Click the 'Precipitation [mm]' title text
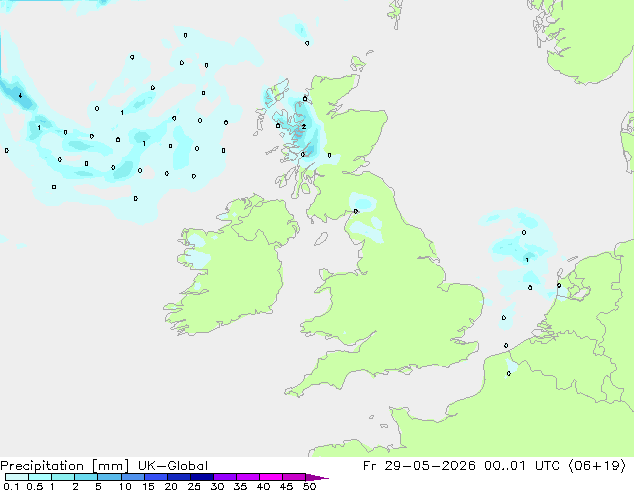 pyautogui.click(x=65, y=466)
